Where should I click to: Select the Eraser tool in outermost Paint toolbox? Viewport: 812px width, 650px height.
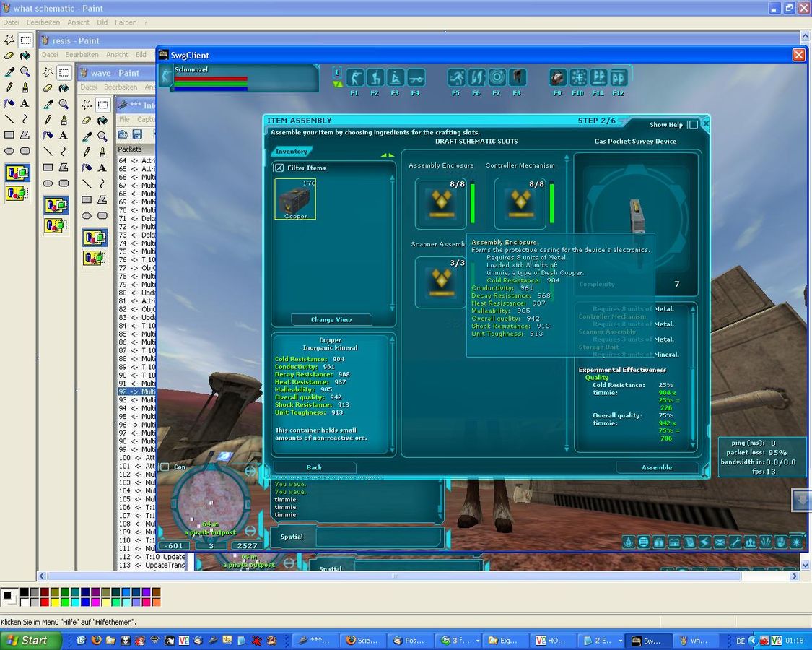click(9, 56)
